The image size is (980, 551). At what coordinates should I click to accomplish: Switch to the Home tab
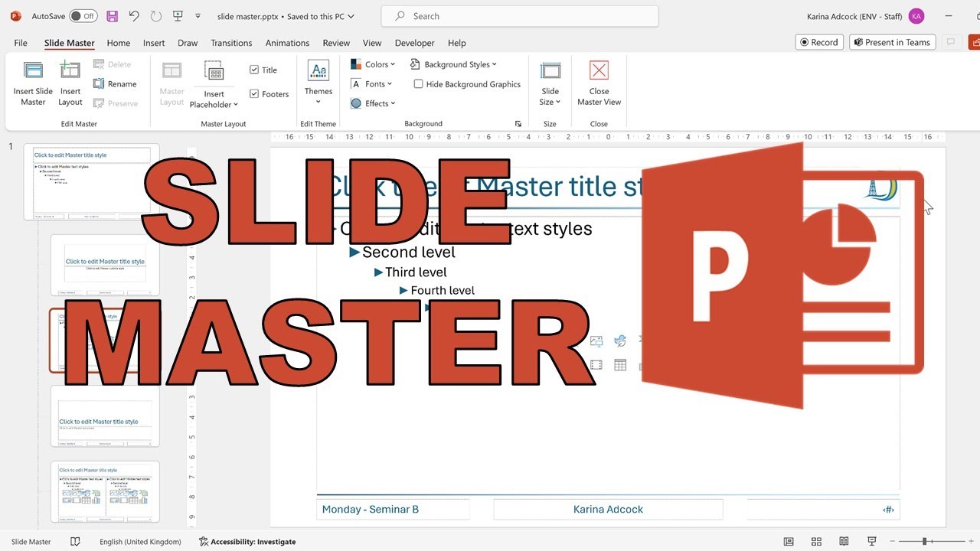point(119,43)
